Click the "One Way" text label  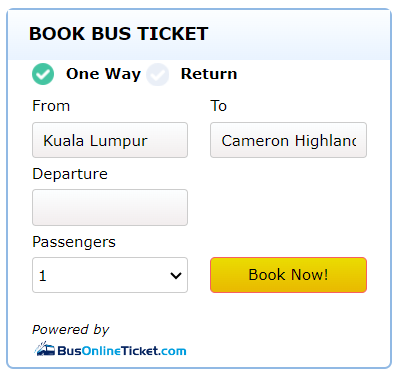(x=103, y=74)
